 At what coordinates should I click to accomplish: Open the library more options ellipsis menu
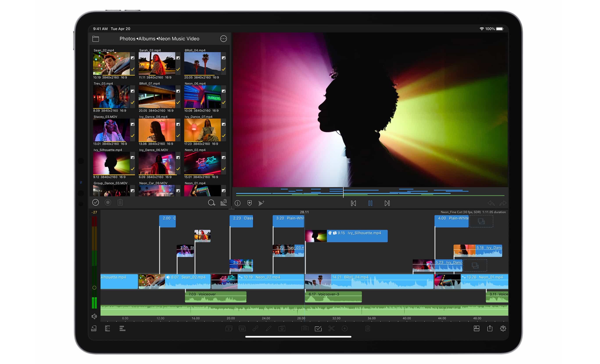coord(223,39)
